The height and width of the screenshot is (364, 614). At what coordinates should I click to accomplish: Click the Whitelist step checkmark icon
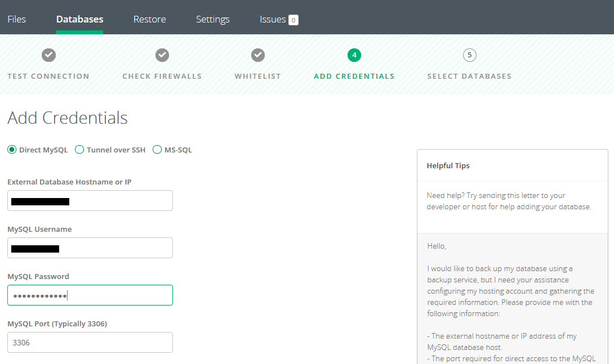click(258, 55)
